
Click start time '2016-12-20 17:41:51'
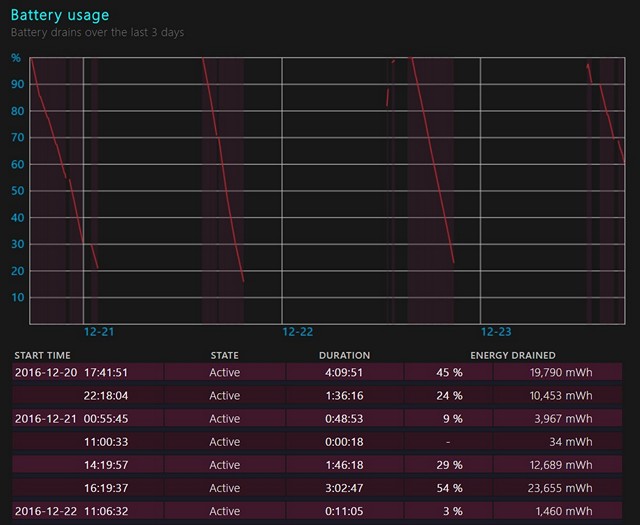click(71, 372)
